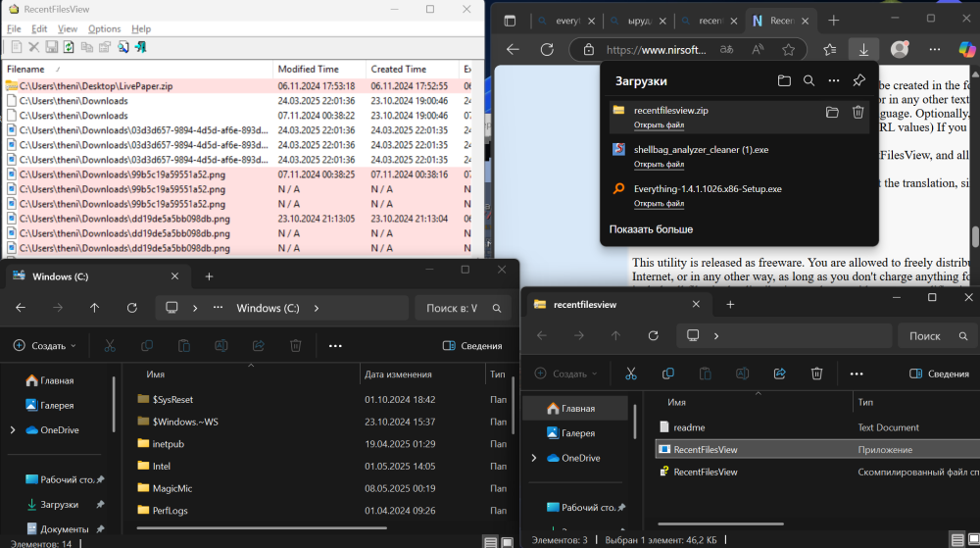The height and width of the screenshot is (548, 980).
Task: Show recentfilesview.zip in folder
Action: [832, 113]
